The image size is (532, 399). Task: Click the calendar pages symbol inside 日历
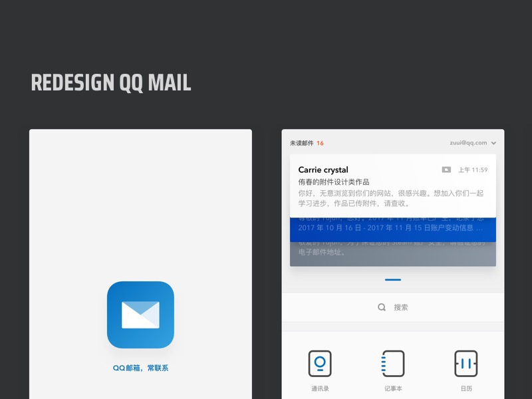tap(466, 363)
